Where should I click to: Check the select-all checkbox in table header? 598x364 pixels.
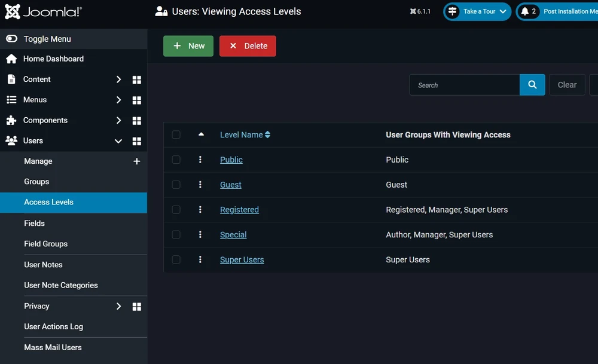[176, 134]
